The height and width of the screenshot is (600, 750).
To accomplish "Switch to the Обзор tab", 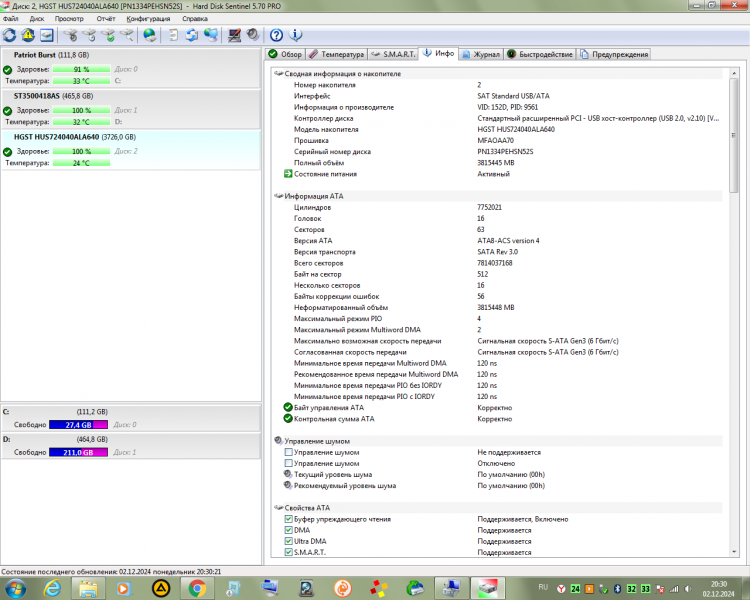I will [285, 54].
